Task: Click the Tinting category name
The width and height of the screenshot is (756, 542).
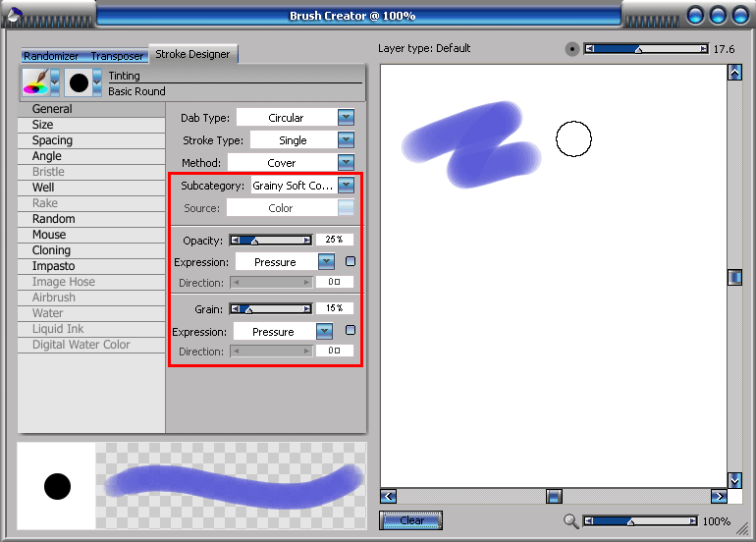Action: tap(124, 76)
